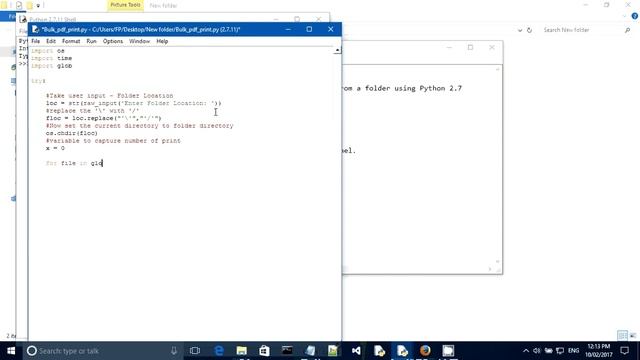Click the ENG language indicator
Image resolution: width=640 pixels, height=360 pixels.
[x=573, y=351]
